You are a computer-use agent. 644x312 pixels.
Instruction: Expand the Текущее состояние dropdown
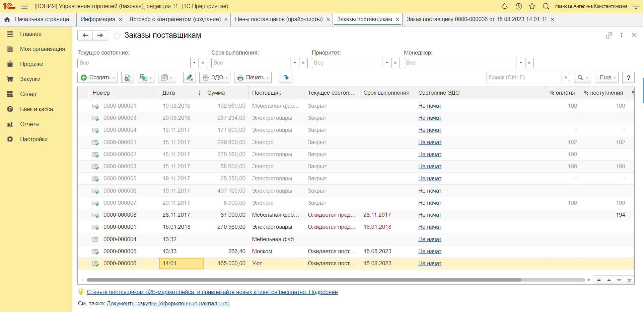pyautogui.click(x=194, y=63)
